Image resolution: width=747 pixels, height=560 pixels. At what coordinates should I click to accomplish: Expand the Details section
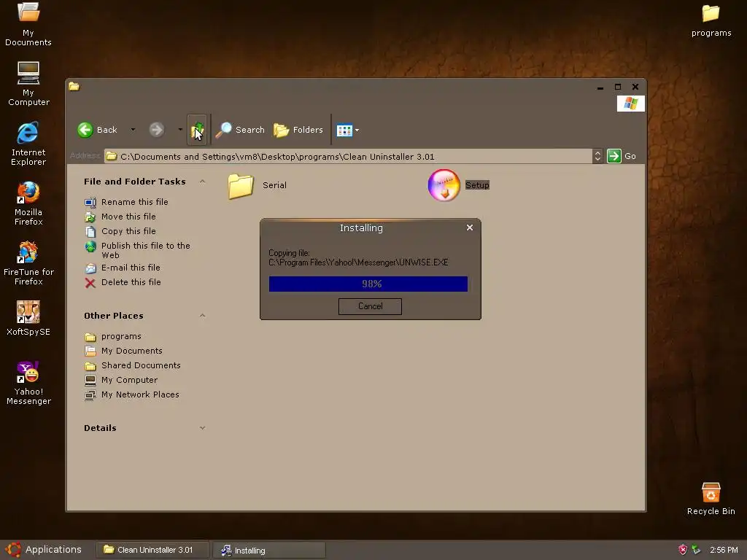(202, 428)
